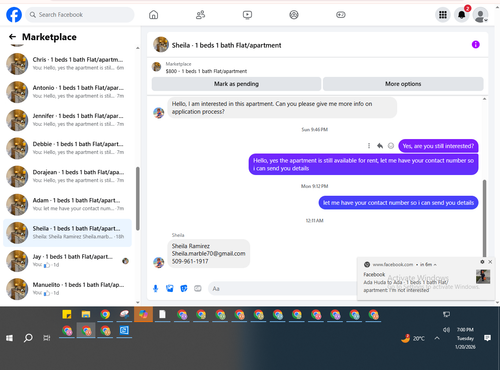Open more actions on 'Yes, are you still interested?' message

tap(369, 146)
